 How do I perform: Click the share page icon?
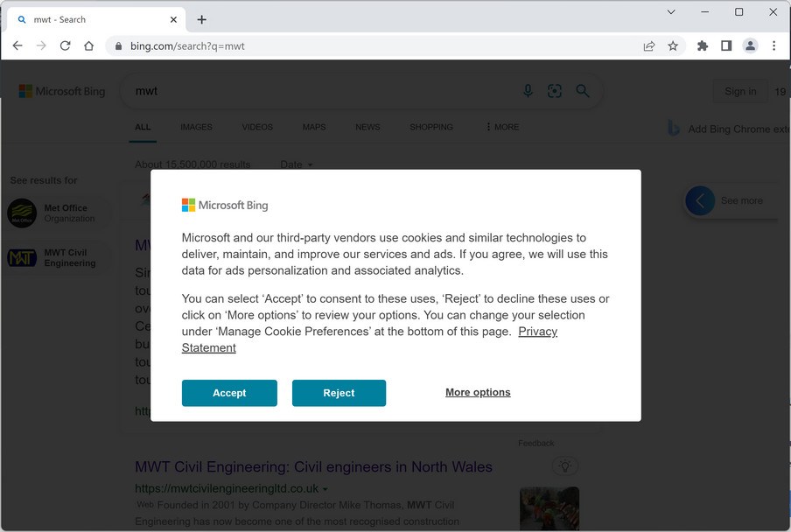pos(649,46)
